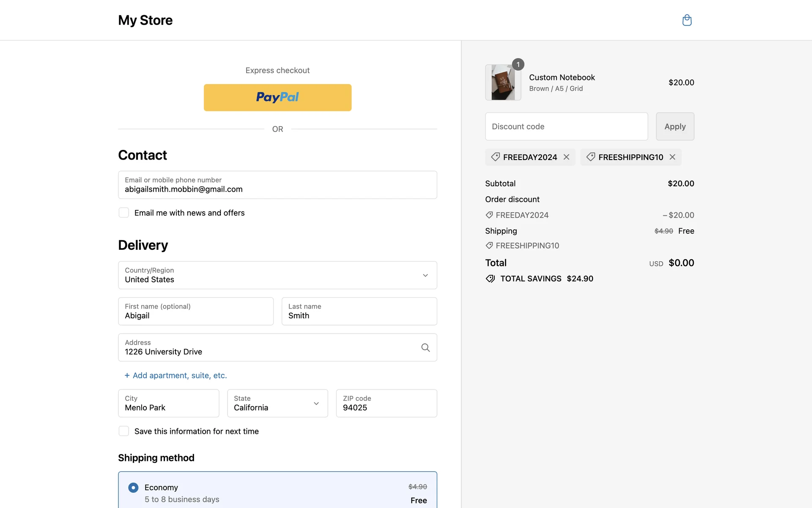Click the FREEDAY2024 chip tag icon
Image resolution: width=812 pixels, height=508 pixels.
click(495, 157)
